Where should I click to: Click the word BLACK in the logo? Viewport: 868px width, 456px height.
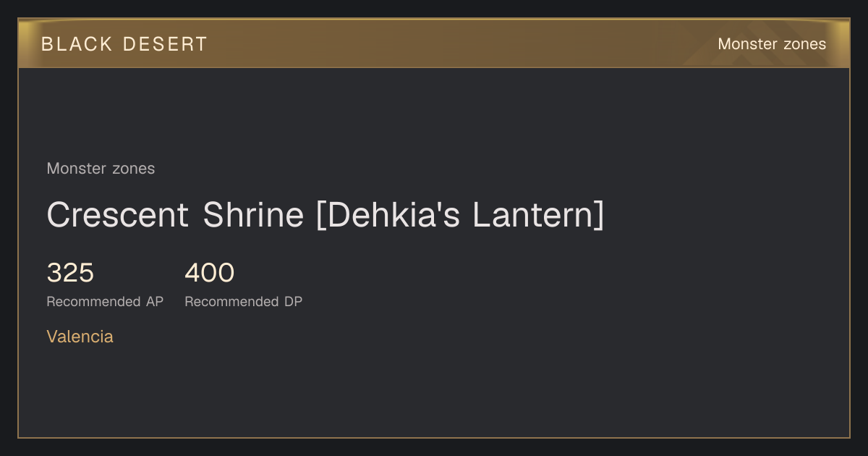[x=77, y=44]
